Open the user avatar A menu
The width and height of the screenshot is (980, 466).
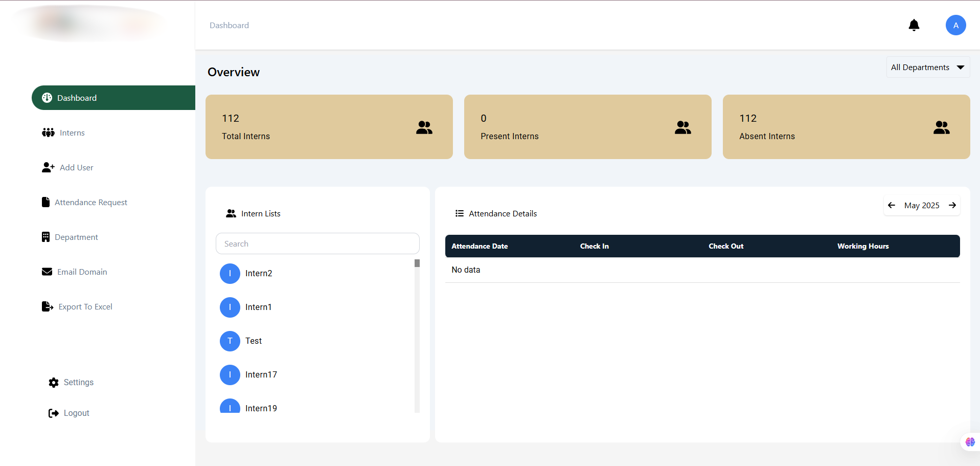(955, 25)
